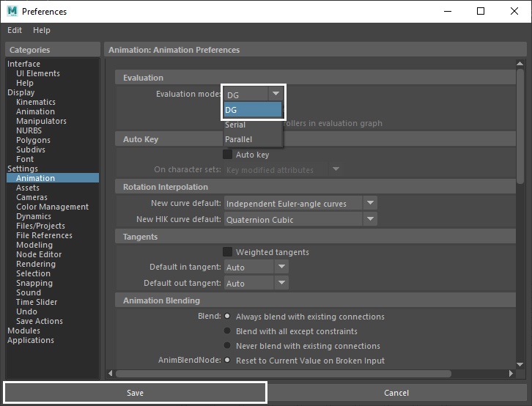Select Assets category
The width and height of the screenshot is (532, 406).
pyautogui.click(x=28, y=187)
